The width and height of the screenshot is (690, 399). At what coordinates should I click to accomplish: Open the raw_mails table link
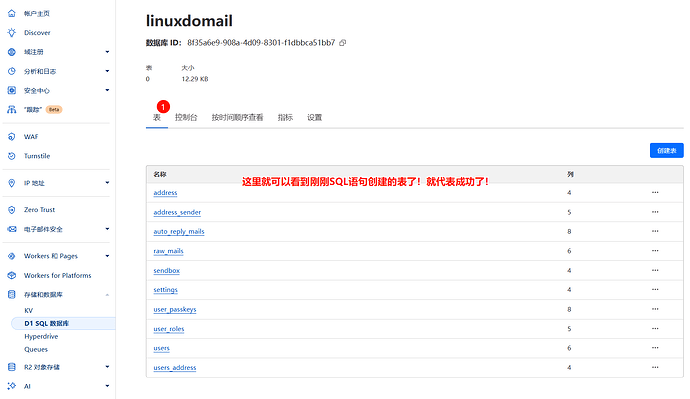pyautogui.click(x=169, y=251)
